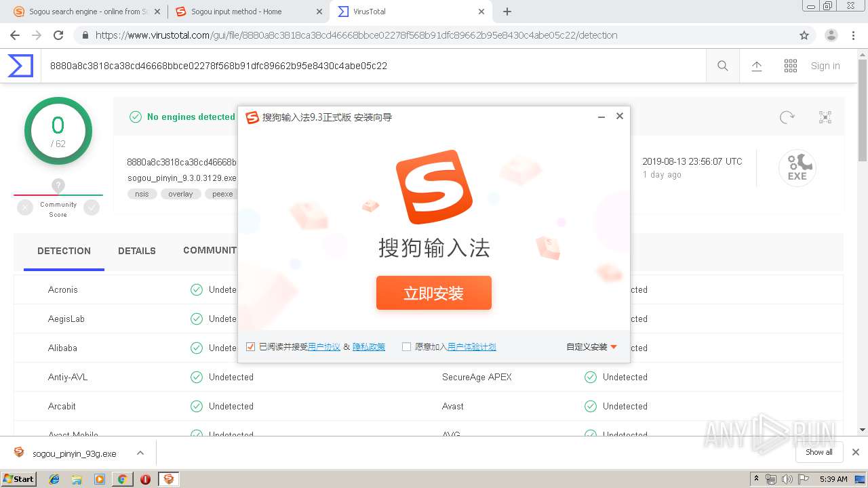Click the Acronis engine row name
The height and width of the screenshot is (488, 868).
coord(63,289)
